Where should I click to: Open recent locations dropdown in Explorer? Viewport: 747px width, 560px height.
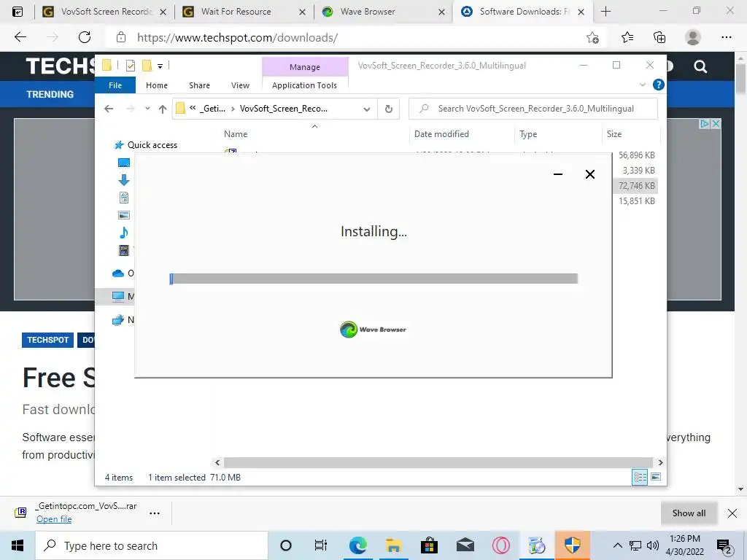pos(147,109)
